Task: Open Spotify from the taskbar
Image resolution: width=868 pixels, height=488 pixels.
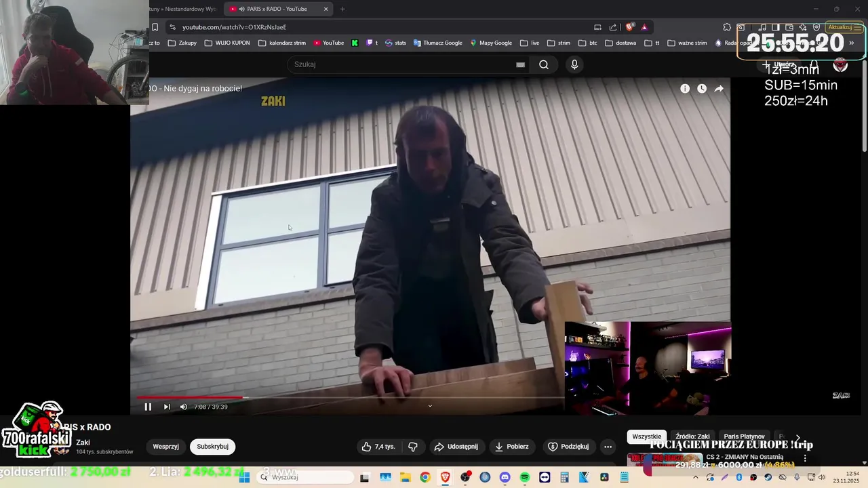Action: 525,477
